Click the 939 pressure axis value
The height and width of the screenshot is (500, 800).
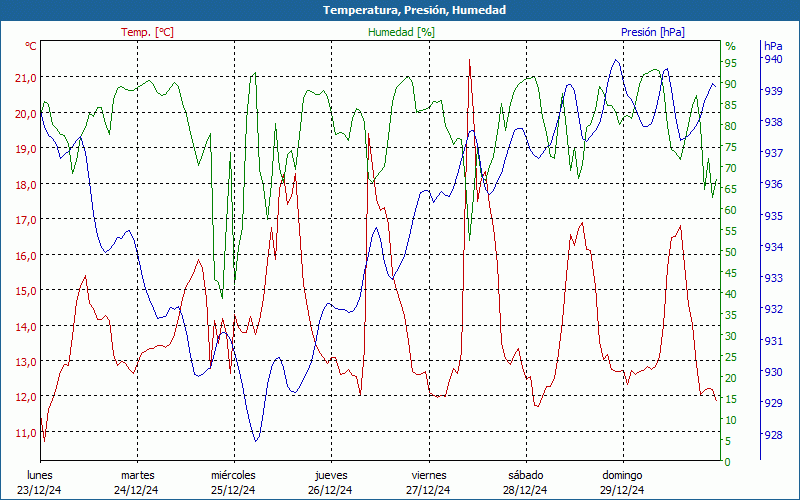(x=773, y=91)
